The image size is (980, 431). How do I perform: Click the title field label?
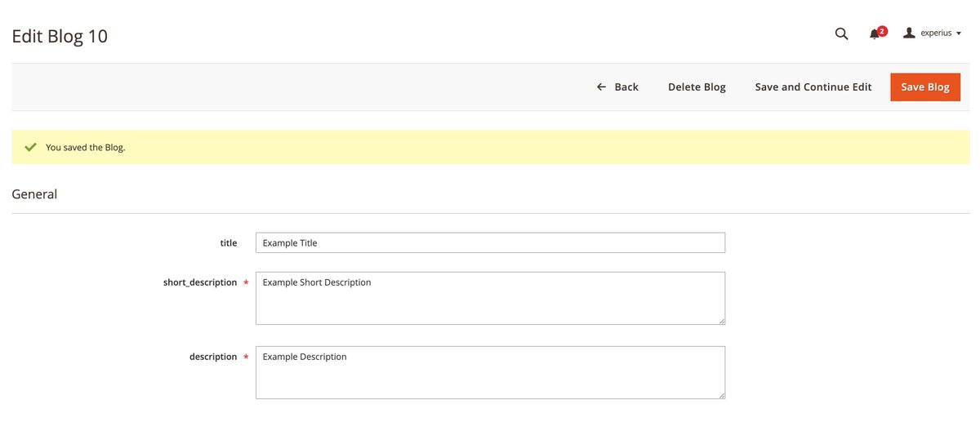click(229, 243)
